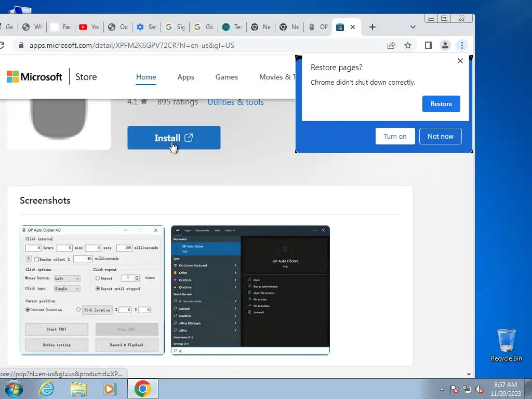This screenshot has height=399, width=532.
Task: Switch to the OP Auto Clicker mouse tab
Action: tap(318, 27)
